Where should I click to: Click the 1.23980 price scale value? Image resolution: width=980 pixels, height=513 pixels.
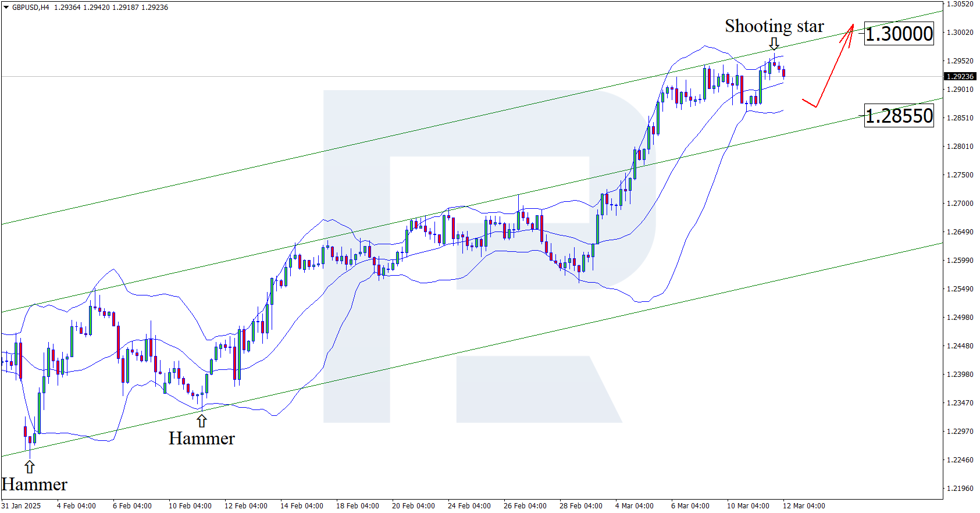960,375
